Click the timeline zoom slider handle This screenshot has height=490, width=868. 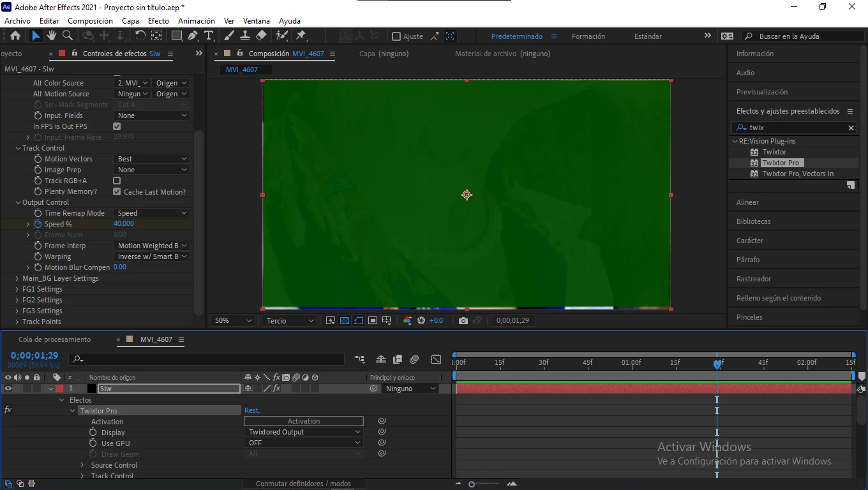coord(472,484)
